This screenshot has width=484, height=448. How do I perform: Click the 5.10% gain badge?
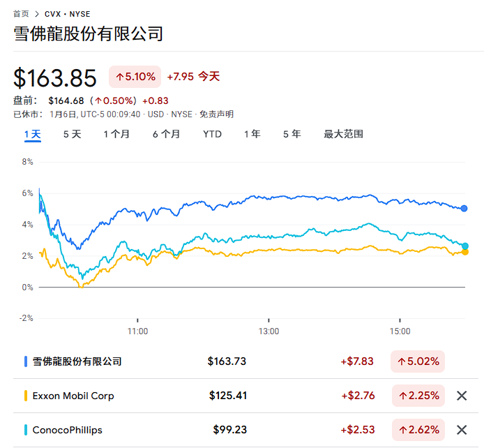click(135, 77)
